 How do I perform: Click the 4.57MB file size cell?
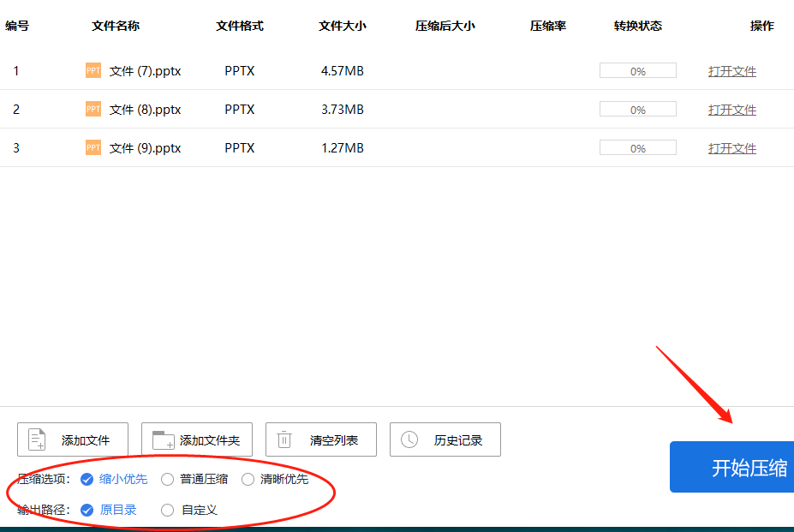pyautogui.click(x=343, y=71)
